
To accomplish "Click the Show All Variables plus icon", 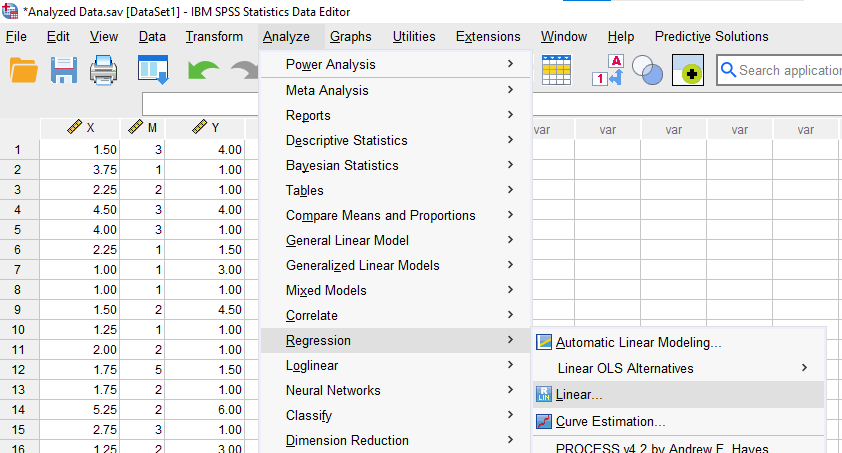I will coord(688,71).
